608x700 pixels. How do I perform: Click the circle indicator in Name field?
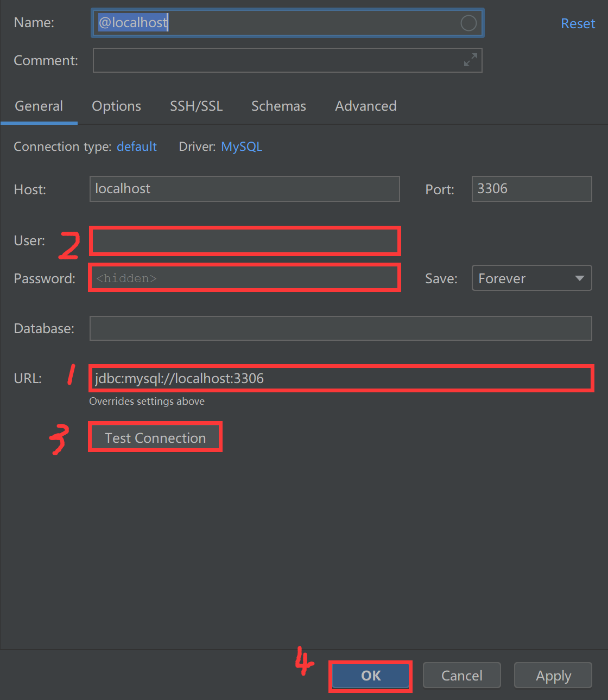468,23
